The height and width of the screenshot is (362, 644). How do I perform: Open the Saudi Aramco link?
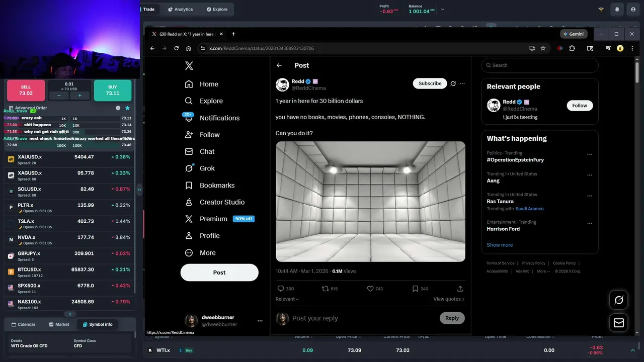529,209
